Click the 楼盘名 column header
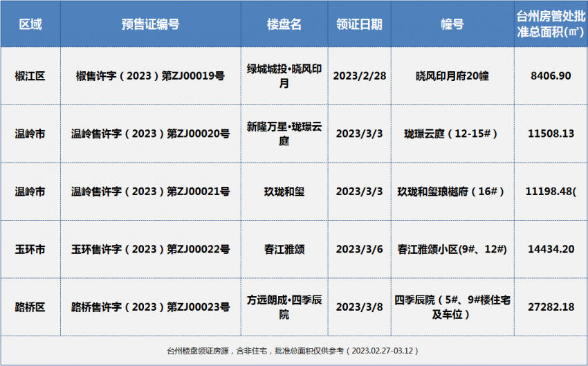The height and width of the screenshot is (366, 588). click(284, 24)
